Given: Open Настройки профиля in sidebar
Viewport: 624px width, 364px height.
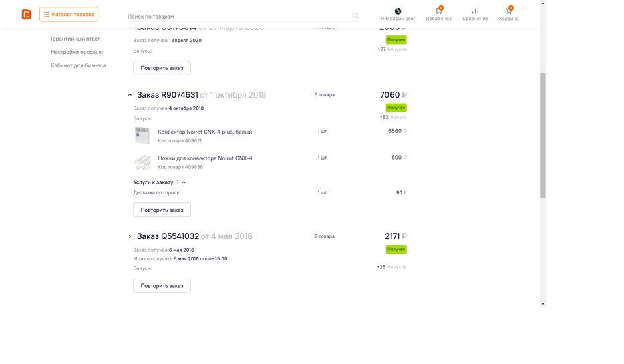Looking at the screenshot, I should 77,52.
